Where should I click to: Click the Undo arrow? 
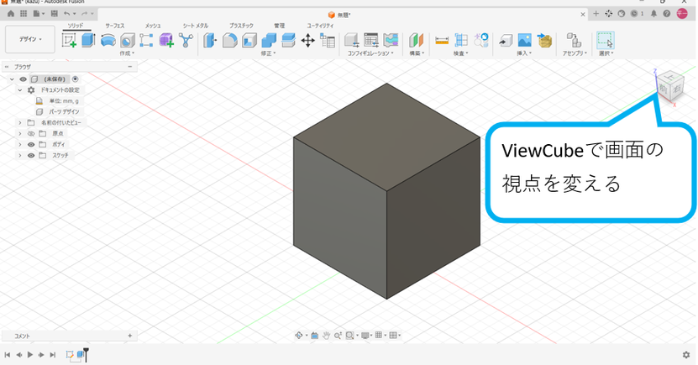point(67,14)
